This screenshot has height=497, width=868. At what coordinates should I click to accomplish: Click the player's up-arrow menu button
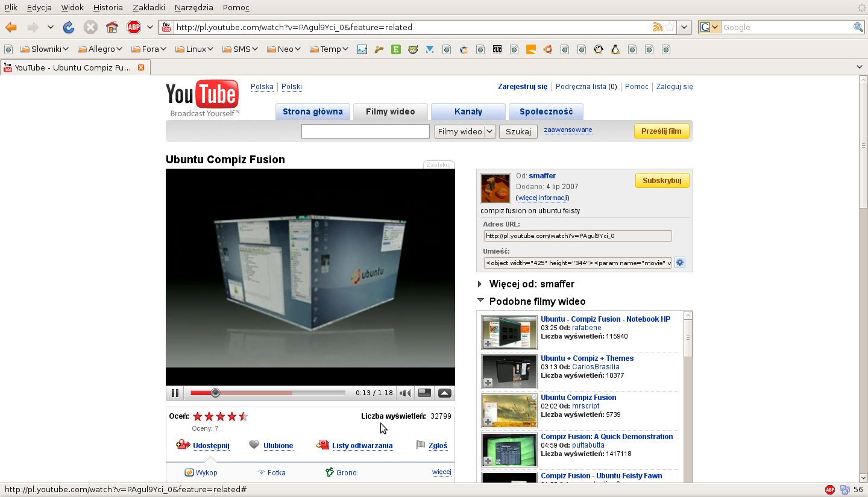pos(445,393)
